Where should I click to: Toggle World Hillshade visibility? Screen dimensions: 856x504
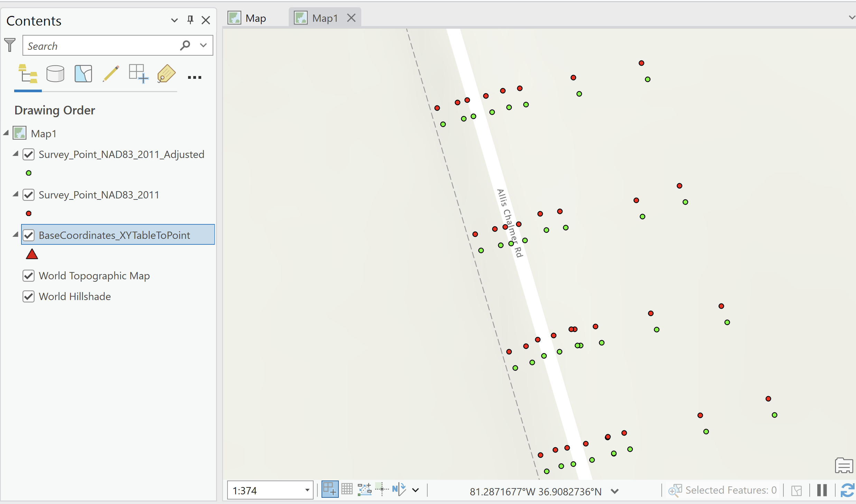point(29,296)
